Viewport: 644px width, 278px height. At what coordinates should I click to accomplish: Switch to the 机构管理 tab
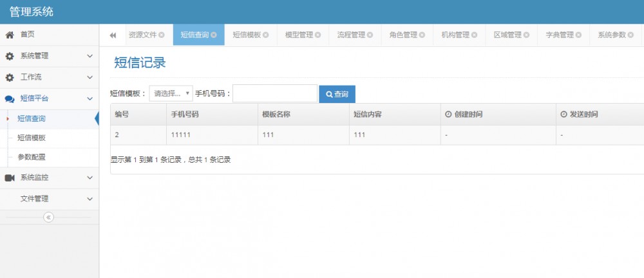pyautogui.click(x=455, y=35)
